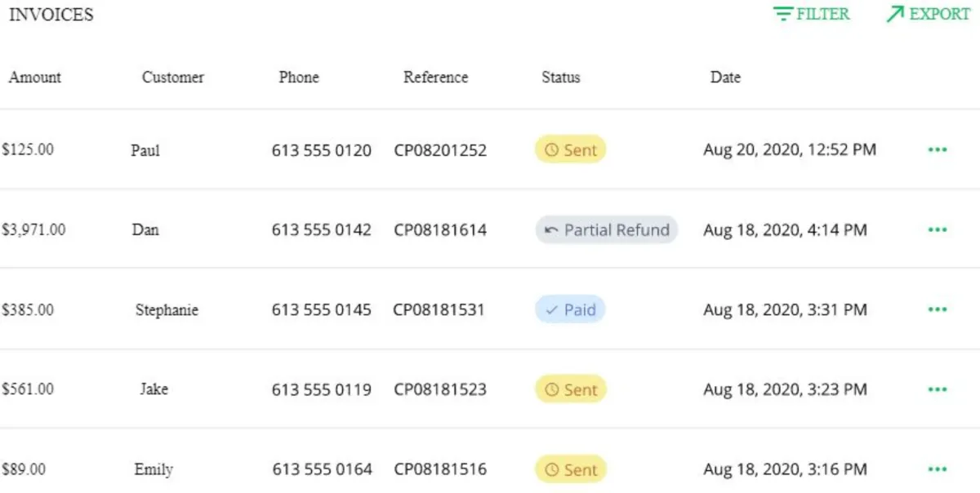Click Partial Refund status badge for Dan

coord(607,230)
